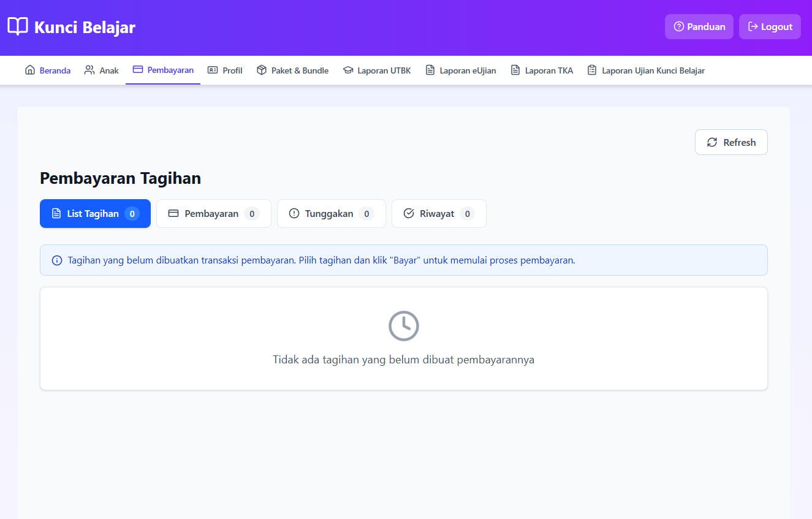Viewport: 812px width, 519px height.
Task: Open the Anak tab
Action: point(102,70)
